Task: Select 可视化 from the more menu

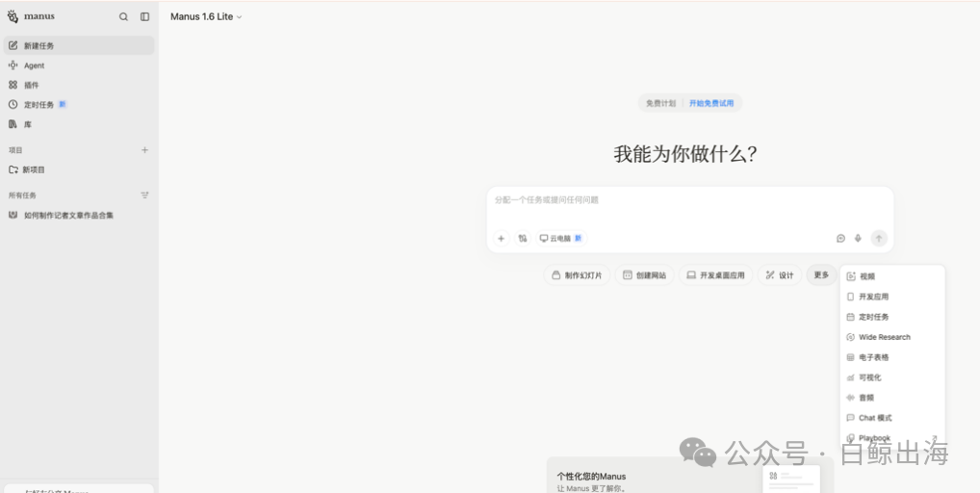Action: [x=891, y=377]
